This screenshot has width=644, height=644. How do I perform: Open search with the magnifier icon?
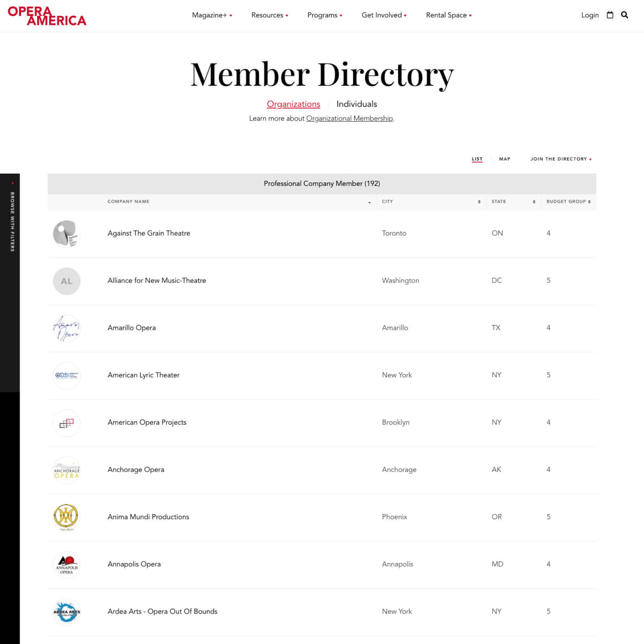coord(624,15)
